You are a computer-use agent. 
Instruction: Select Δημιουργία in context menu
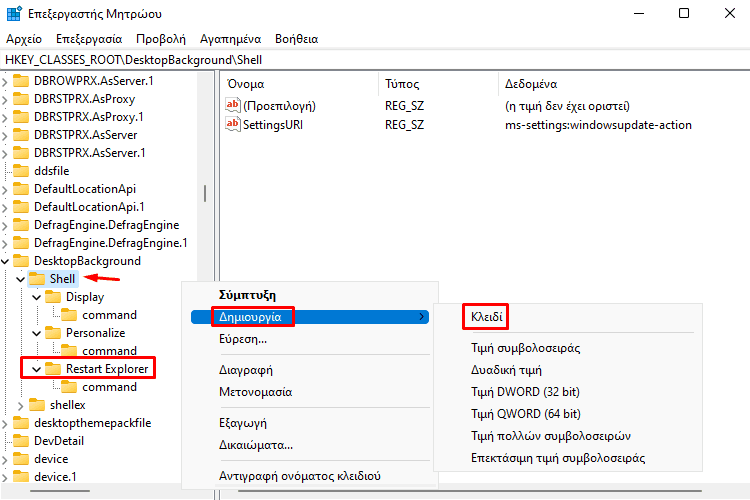(x=309, y=317)
